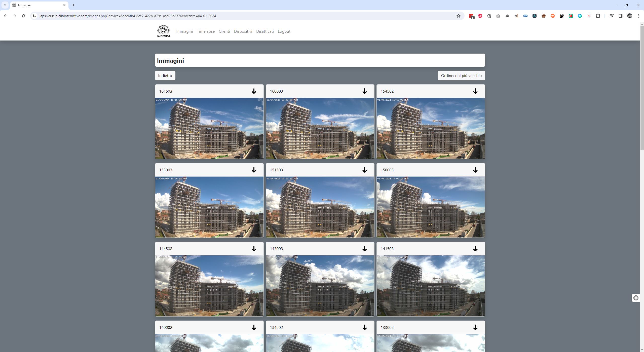Viewport: 644px width, 352px height.
Task: Open the media controls extension menu
Action: [612, 16]
